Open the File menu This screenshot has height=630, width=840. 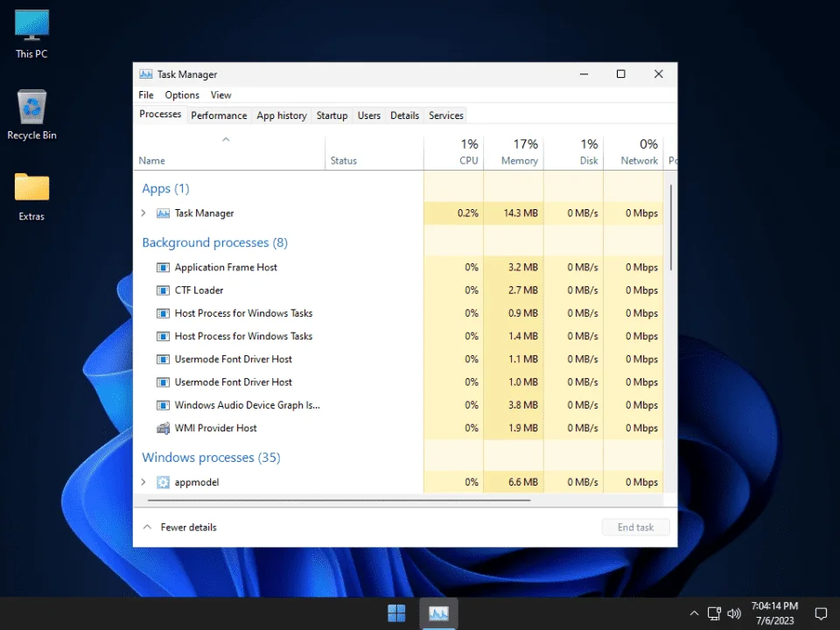[146, 95]
